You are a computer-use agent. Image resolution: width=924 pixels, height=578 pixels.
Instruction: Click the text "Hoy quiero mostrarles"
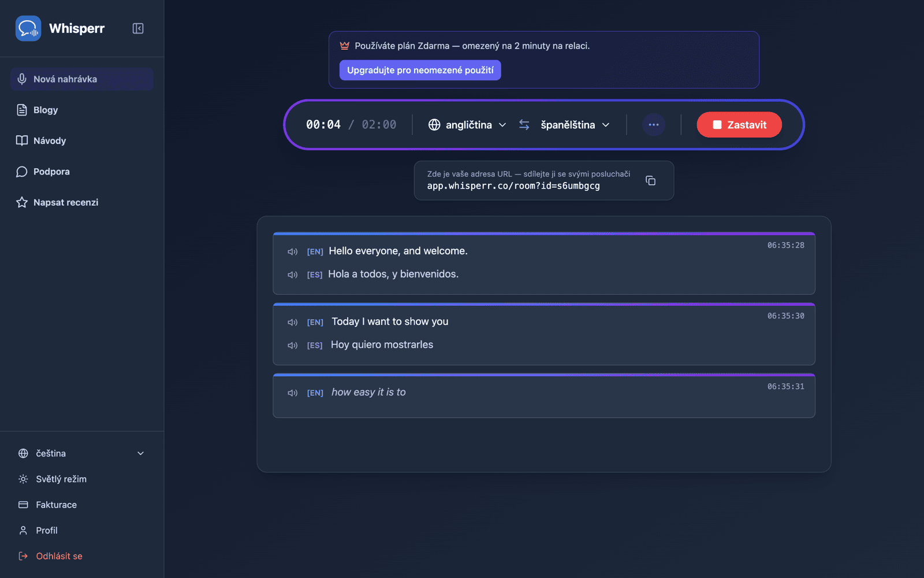coord(382,344)
